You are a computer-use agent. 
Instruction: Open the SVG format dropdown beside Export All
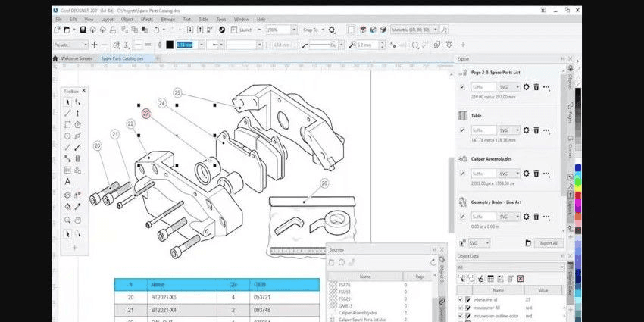click(480, 243)
